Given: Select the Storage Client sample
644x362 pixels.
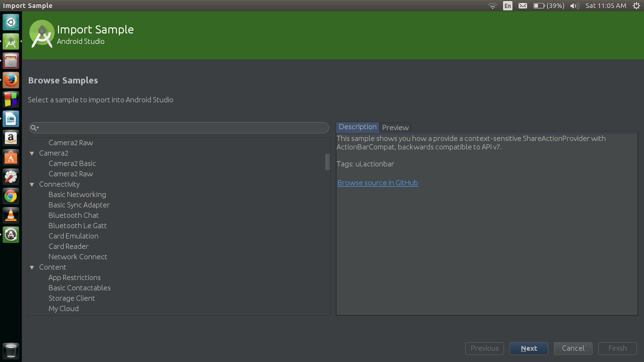Looking at the screenshot, I should click(72, 298).
